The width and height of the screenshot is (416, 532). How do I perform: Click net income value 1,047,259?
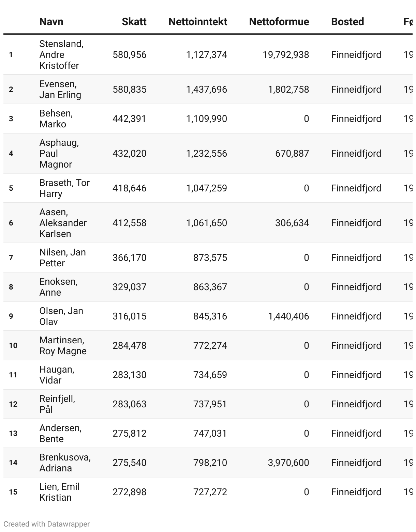(206, 188)
